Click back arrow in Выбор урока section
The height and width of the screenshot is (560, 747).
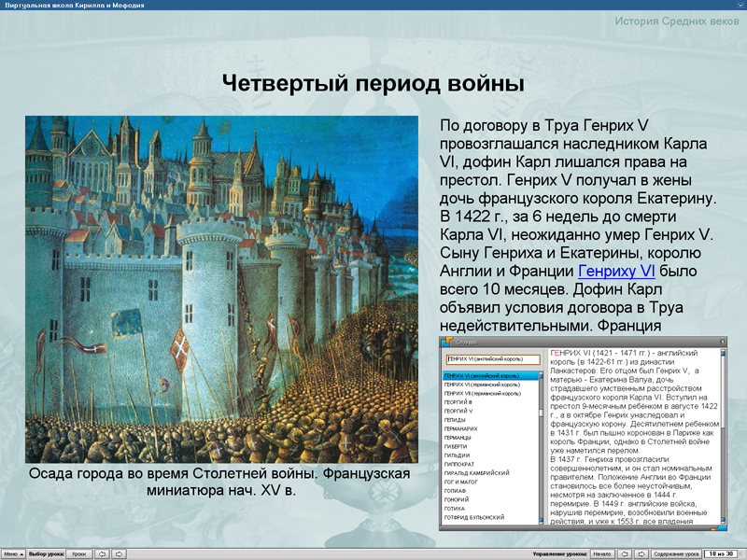point(102,552)
